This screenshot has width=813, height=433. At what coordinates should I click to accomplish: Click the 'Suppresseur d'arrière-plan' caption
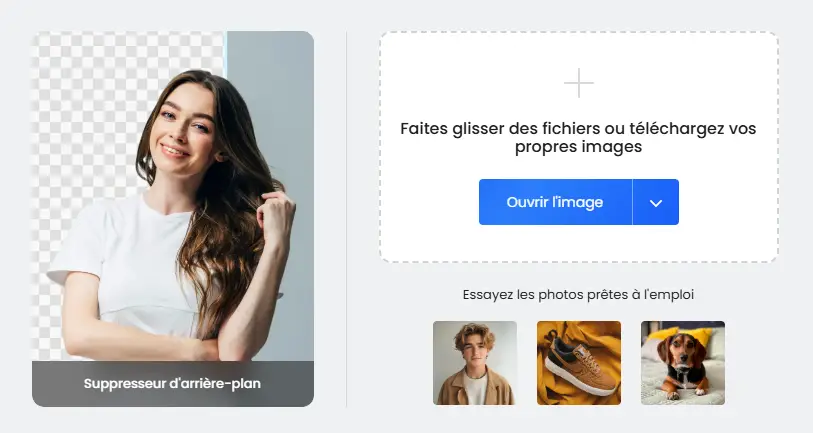[x=173, y=384]
